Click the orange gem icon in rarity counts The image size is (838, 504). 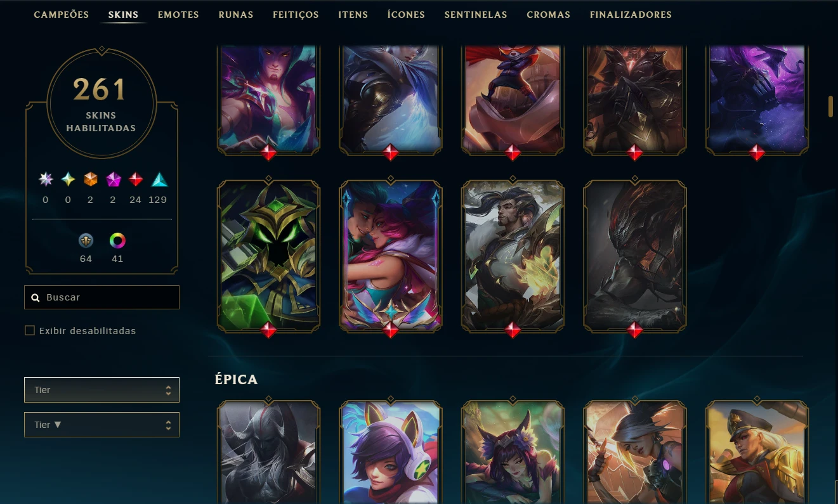click(x=91, y=179)
